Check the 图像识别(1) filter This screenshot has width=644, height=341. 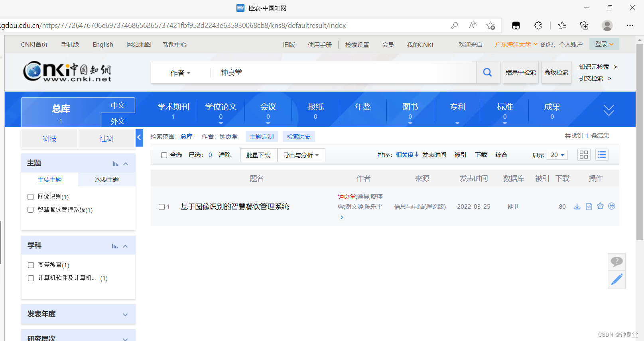(x=30, y=197)
